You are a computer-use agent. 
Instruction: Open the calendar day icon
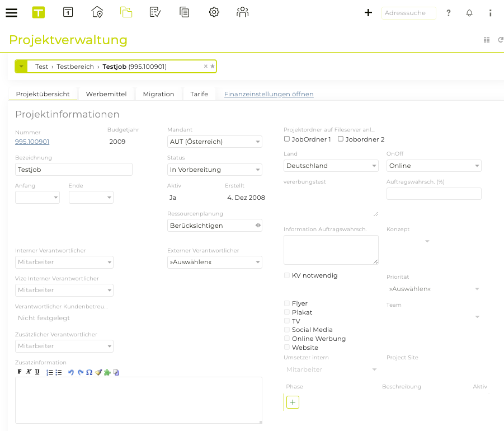click(x=68, y=12)
